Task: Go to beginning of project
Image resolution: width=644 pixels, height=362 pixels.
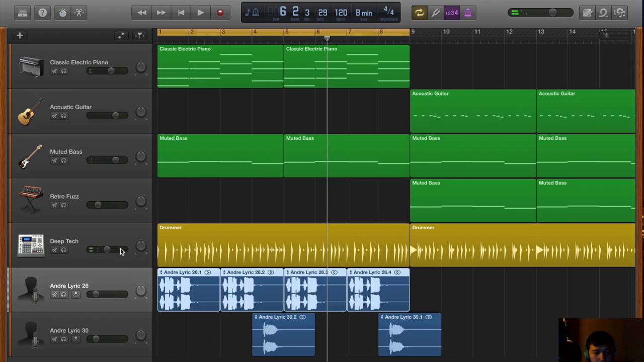Action: click(181, 13)
